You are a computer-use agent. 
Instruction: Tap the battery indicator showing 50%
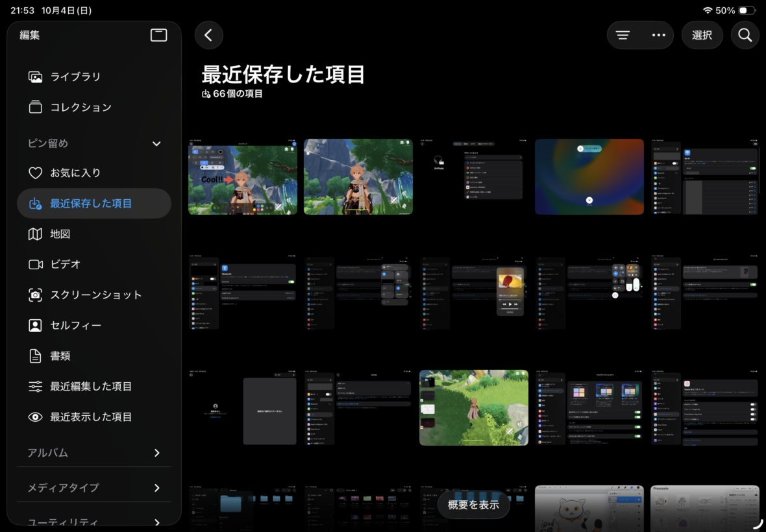click(x=747, y=10)
